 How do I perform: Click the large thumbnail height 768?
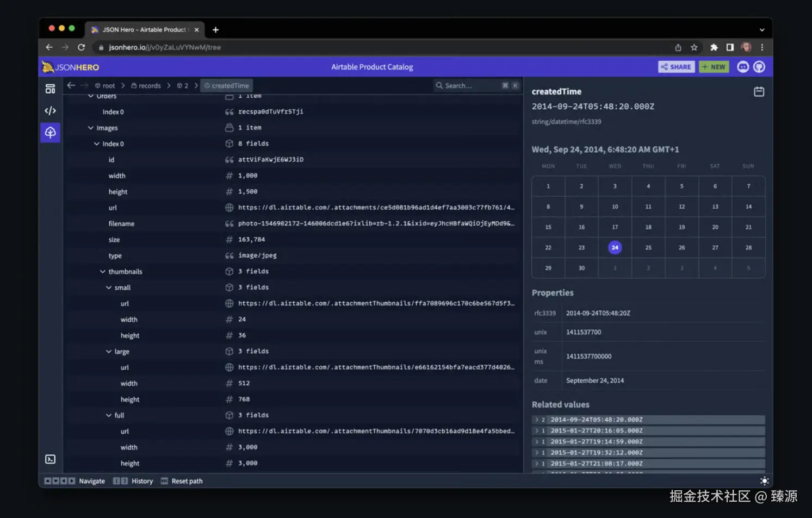point(244,399)
